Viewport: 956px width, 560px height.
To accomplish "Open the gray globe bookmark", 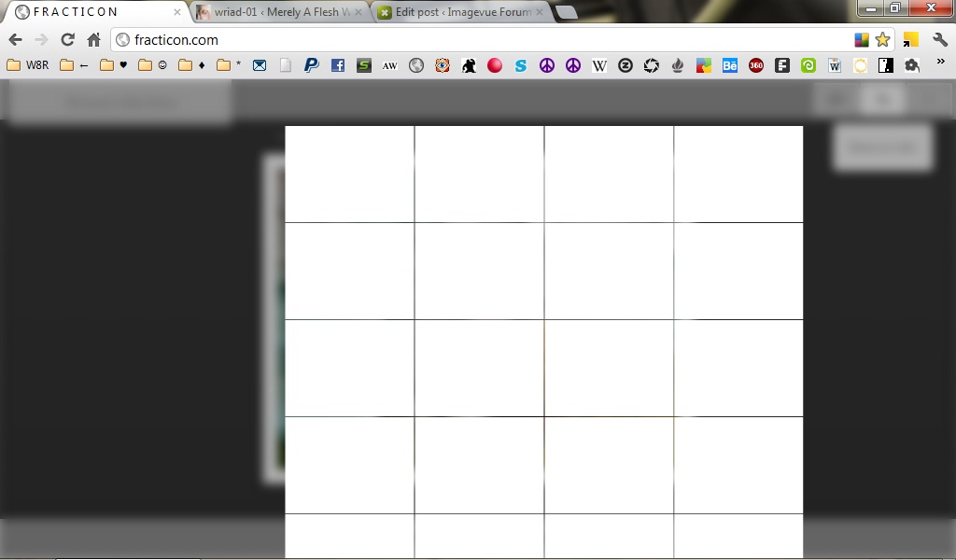I will click(416, 65).
